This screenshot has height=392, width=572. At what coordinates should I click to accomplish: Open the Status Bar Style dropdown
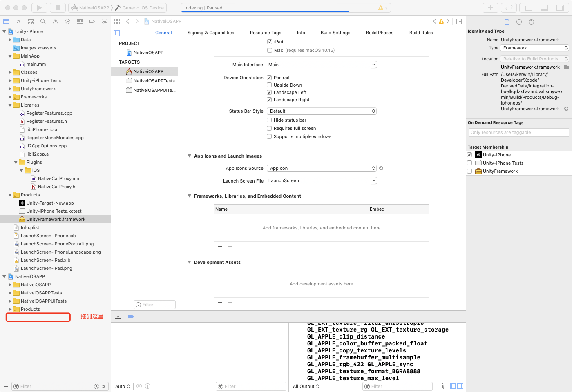(x=322, y=111)
